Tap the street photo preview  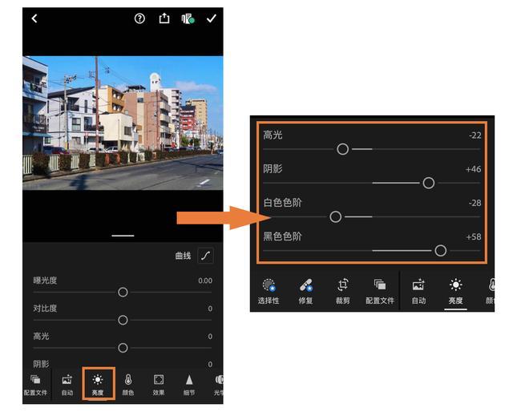pyautogui.click(x=123, y=123)
